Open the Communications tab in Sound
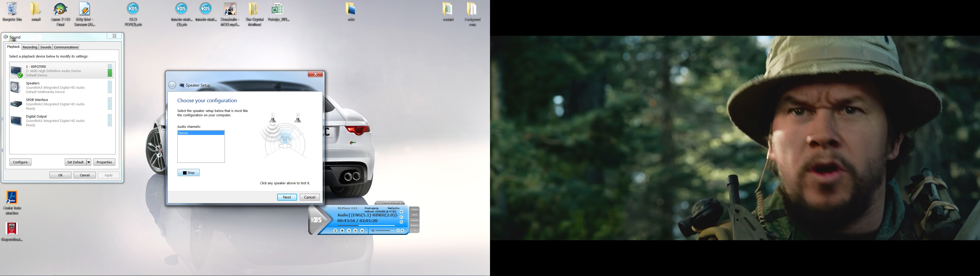Screen dimensions: 980x276 pyautogui.click(x=66, y=47)
